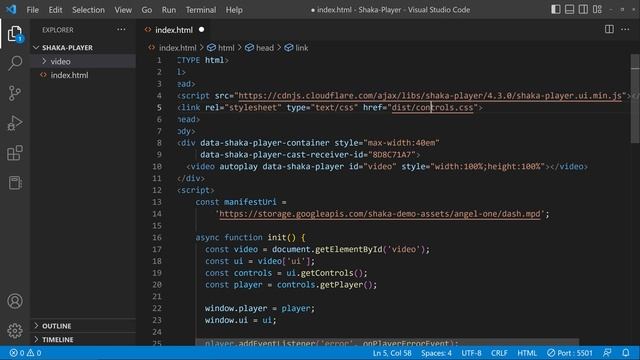The width and height of the screenshot is (640, 360).
Task: Toggle Secondary Side Bar layout icon
Action: pos(583,9)
